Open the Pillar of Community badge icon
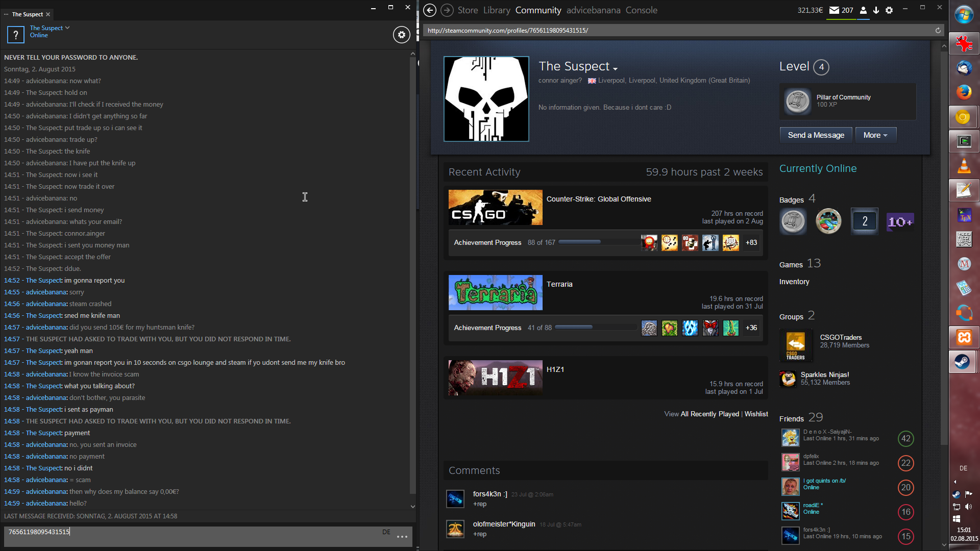The image size is (980, 551). [x=797, y=101]
